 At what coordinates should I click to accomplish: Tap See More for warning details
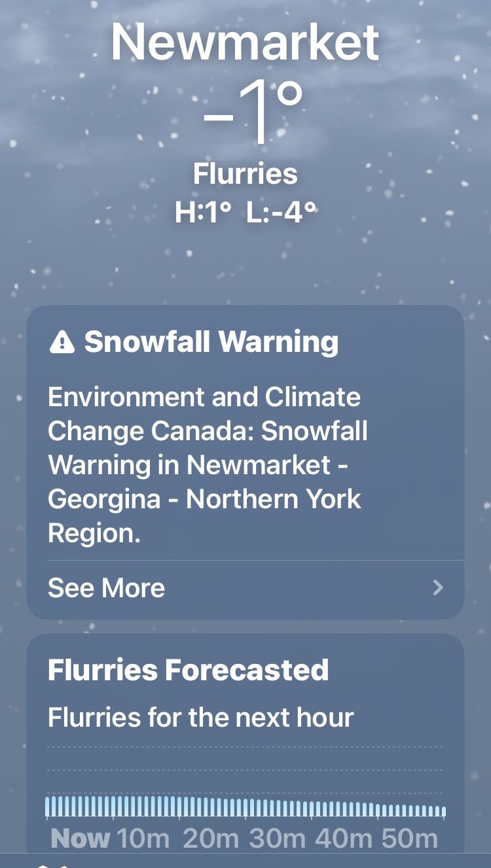point(107,588)
